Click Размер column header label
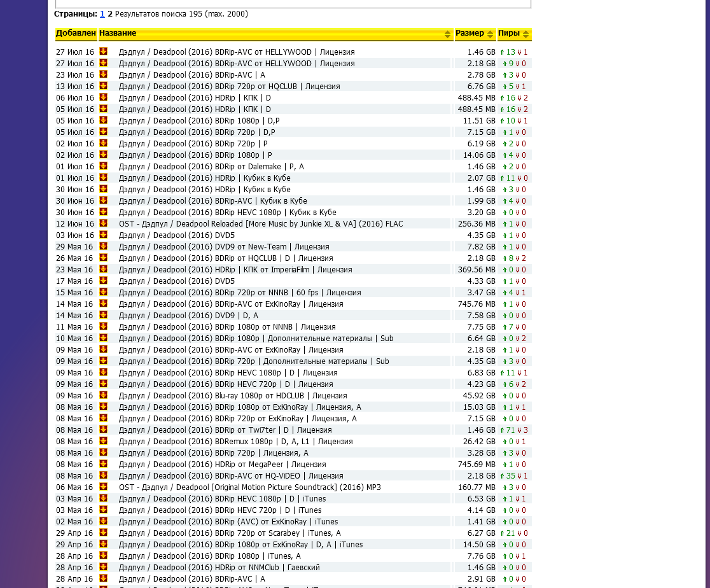 click(470, 33)
